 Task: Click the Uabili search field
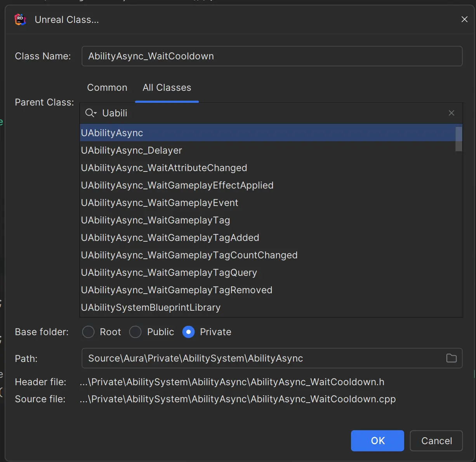(x=272, y=113)
